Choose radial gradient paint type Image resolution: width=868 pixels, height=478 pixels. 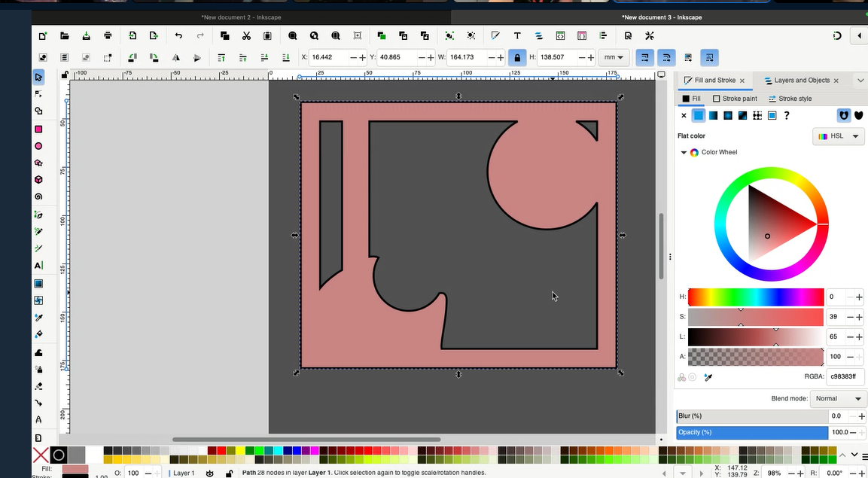728,116
